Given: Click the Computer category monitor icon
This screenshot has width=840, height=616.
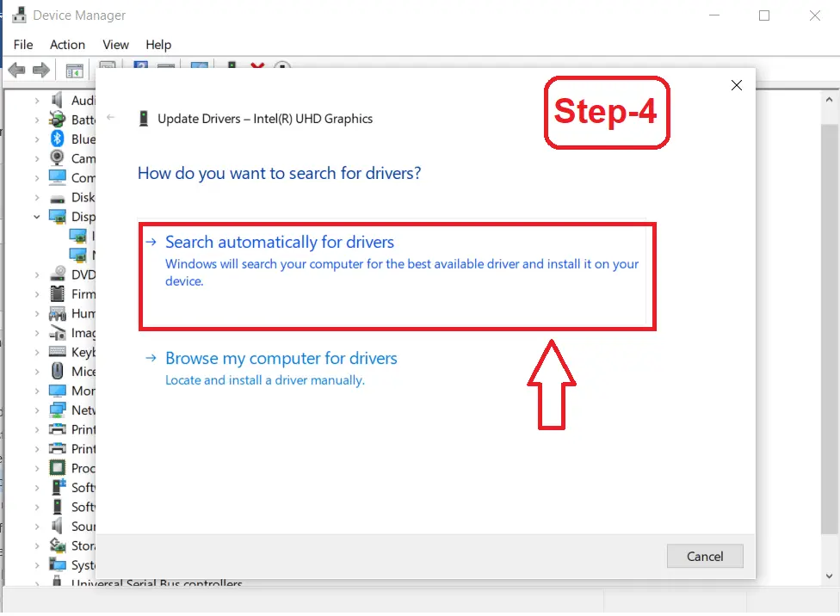Looking at the screenshot, I should [x=57, y=177].
